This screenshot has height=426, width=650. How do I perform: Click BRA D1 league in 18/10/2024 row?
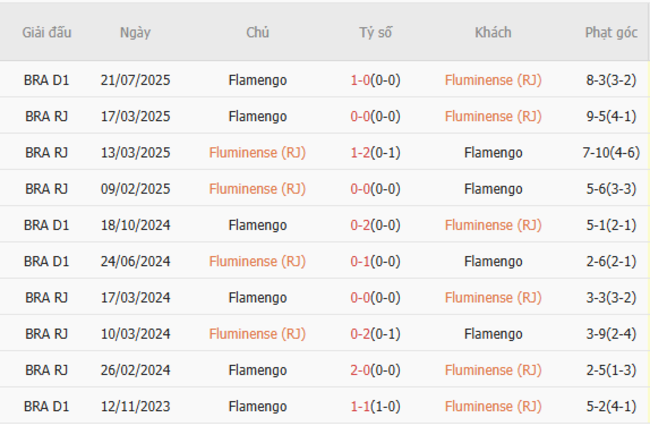click(46, 225)
